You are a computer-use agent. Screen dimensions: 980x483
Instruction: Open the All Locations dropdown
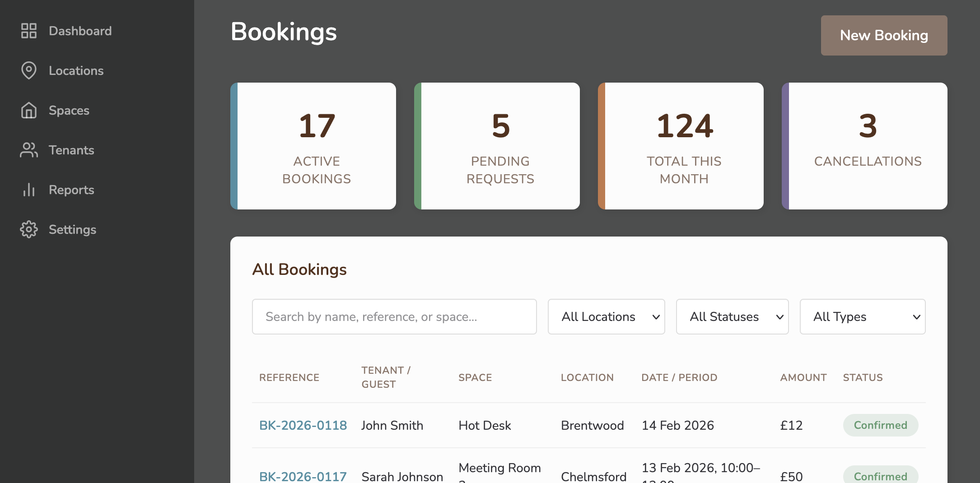pos(606,316)
